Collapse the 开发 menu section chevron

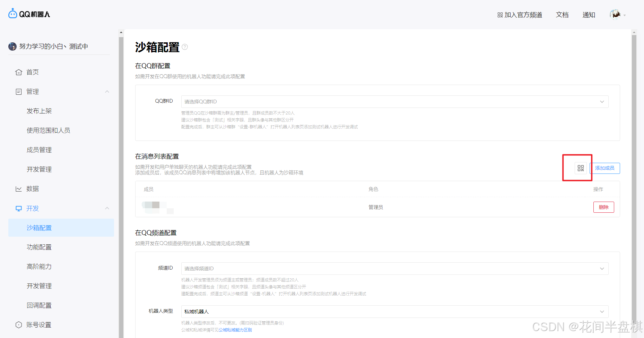click(x=107, y=208)
